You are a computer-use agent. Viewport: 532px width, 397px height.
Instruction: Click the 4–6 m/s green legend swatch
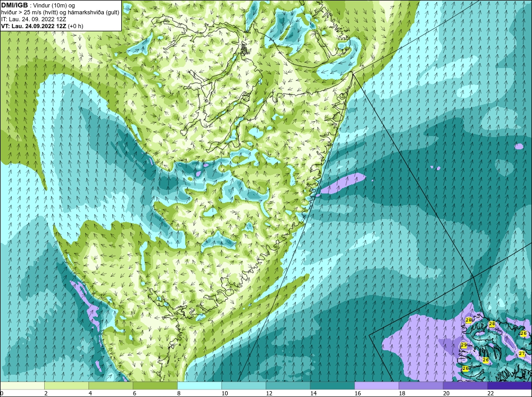point(111,386)
